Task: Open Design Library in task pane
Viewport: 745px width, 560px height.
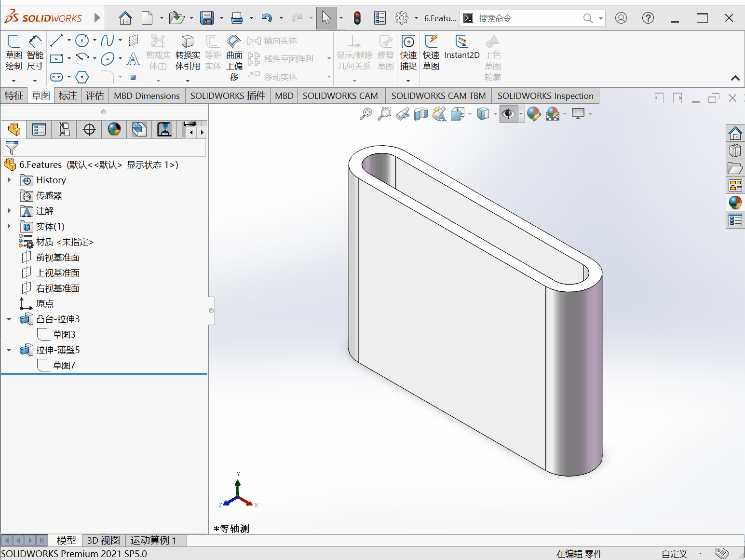Action: coord(735,150)
